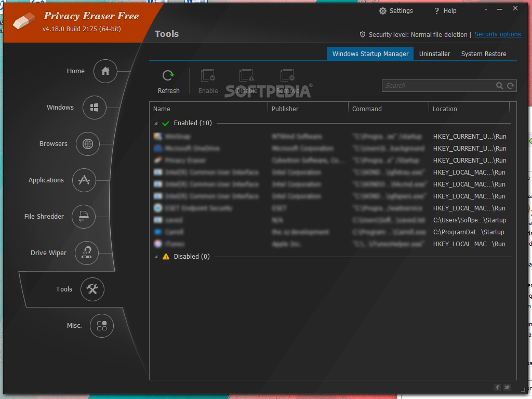Click the Disable toolbar button
Viewport: 532px width, 399px height.
pos(247,82)
